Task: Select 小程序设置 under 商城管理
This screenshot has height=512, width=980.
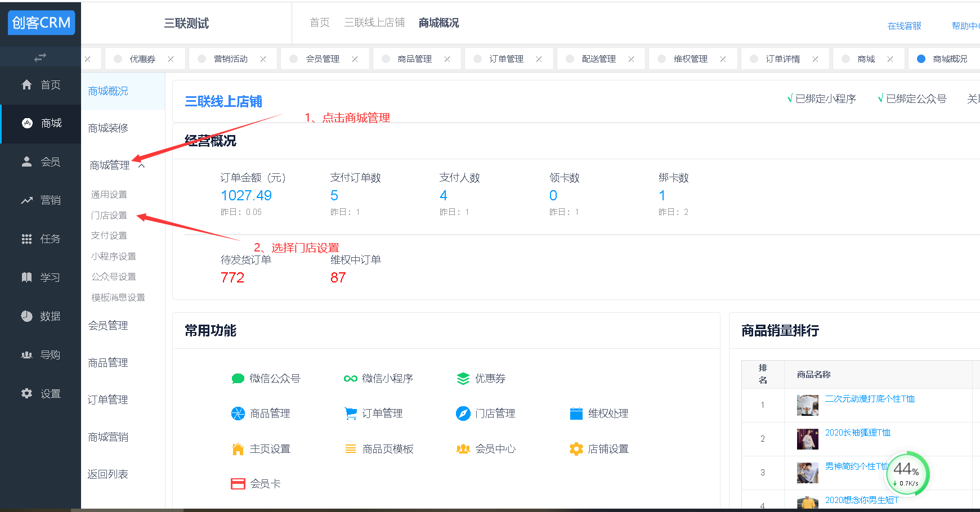Action: pos(114,257)
